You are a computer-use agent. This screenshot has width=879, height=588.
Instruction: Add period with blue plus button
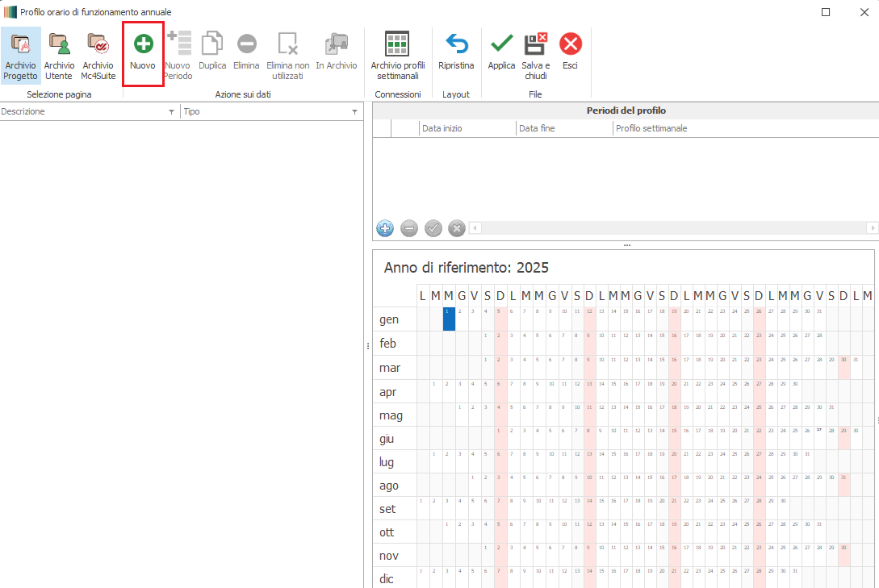(386, 228)
